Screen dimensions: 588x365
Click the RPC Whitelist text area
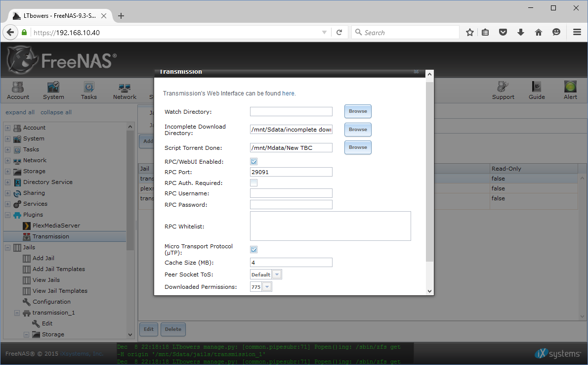(331, 226)
